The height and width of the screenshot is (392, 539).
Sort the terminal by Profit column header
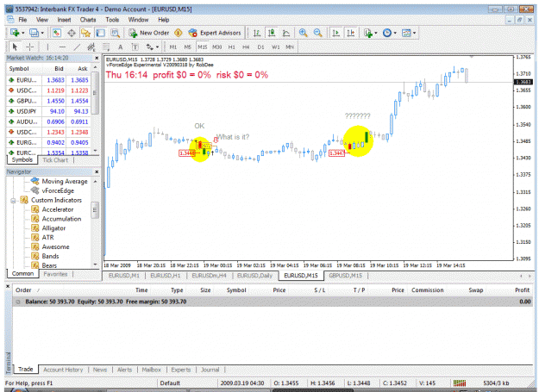(522, 290)
